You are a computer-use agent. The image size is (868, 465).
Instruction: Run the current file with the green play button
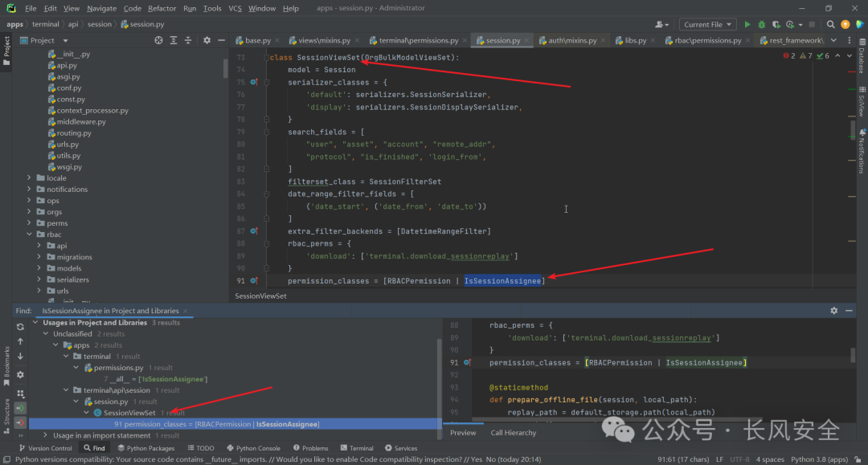[x=747, y=24]
